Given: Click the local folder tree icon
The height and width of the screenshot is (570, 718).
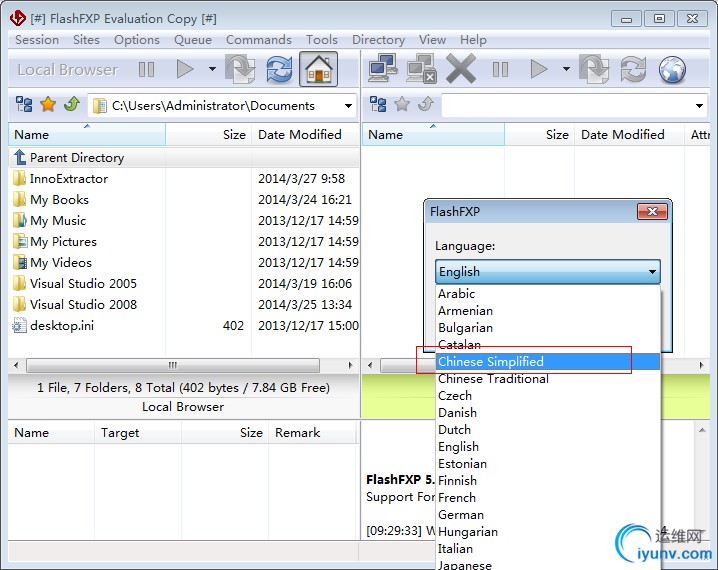Looking at the screenshot, I should click(x=24, y=104).
